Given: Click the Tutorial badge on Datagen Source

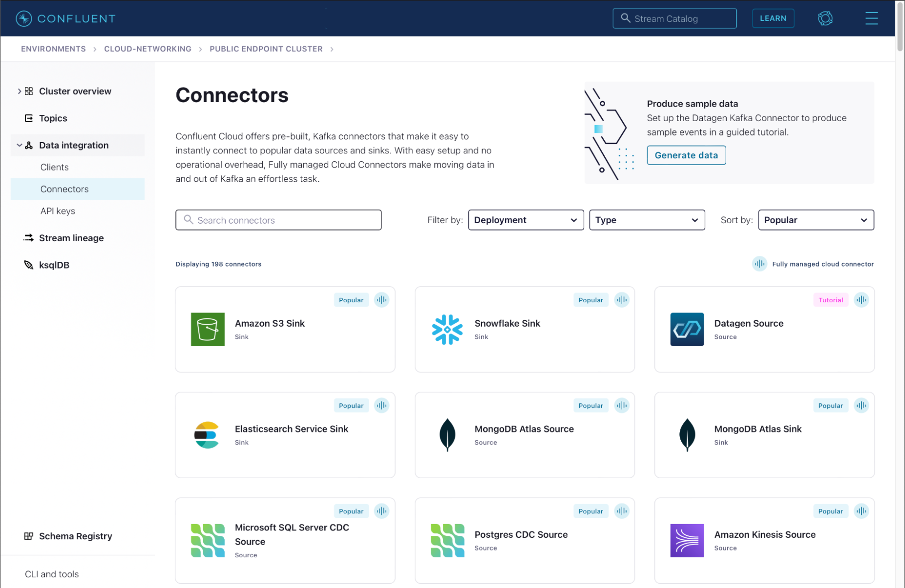Looking at the screenshot, I should coord(830,300).
